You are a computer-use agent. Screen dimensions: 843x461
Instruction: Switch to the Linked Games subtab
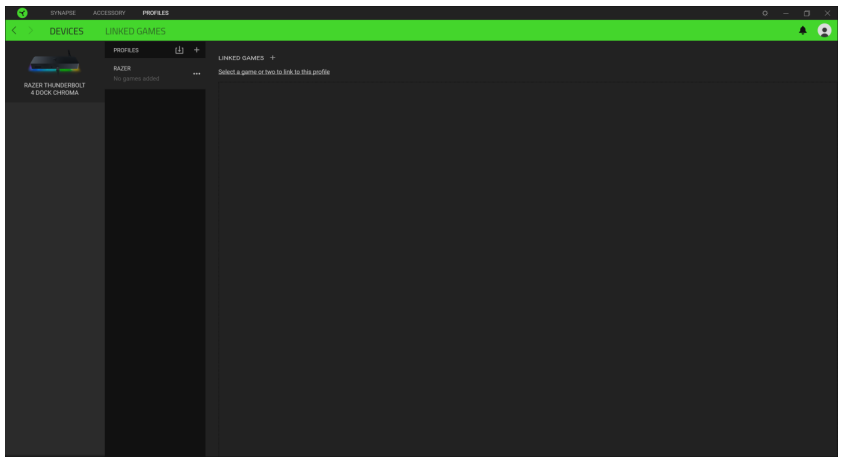coord(136,31)
